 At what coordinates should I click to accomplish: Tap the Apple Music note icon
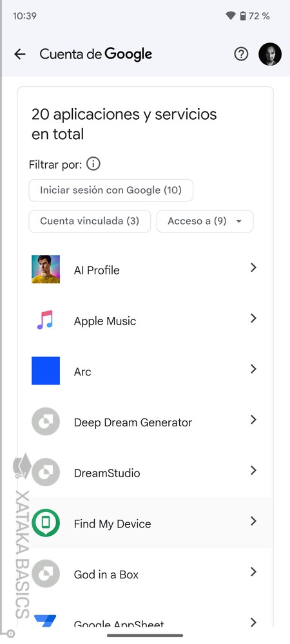[x=46, y=320]
